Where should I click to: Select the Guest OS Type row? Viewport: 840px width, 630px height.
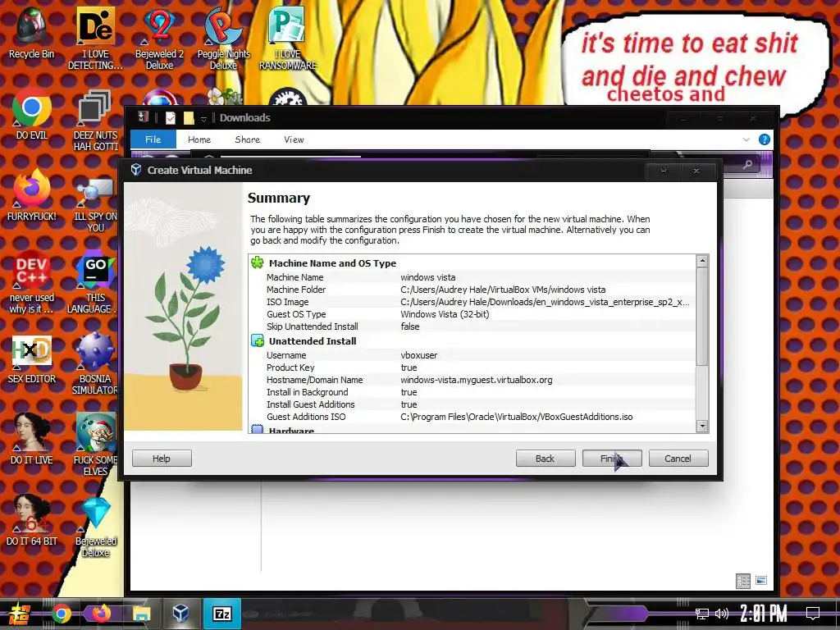(x=472, y=314)
